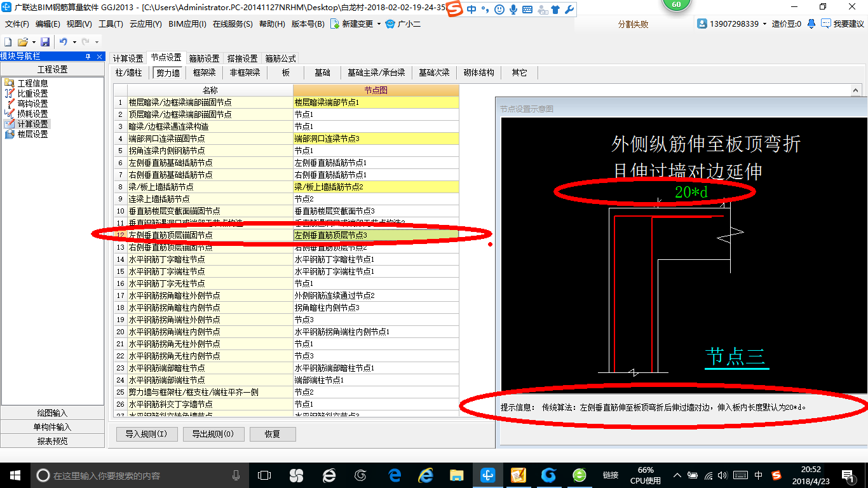Screen dimensions: 868x488
Task: Click the Save disk icon
Action: point(45,42)
